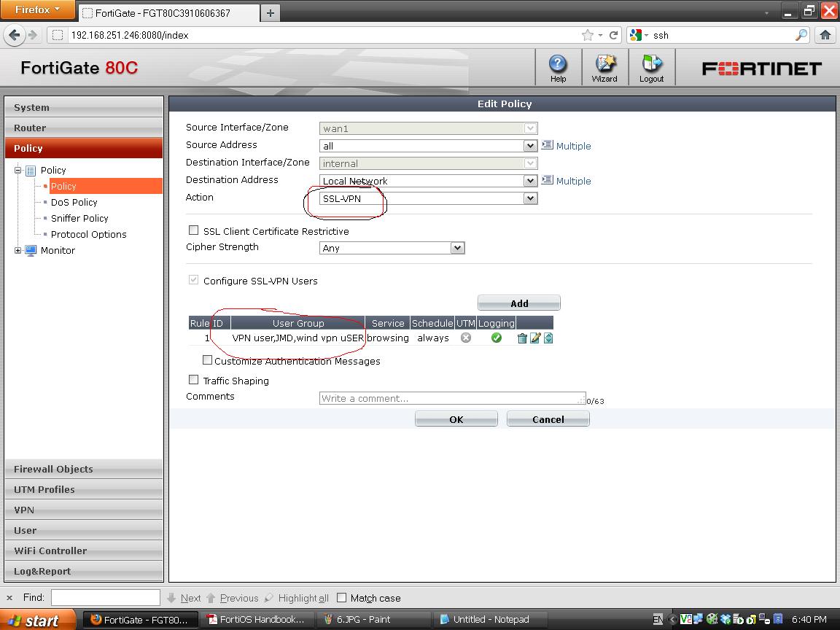Click the Comments text field
This screenshot has width=840, height=630.
(452, 398)
